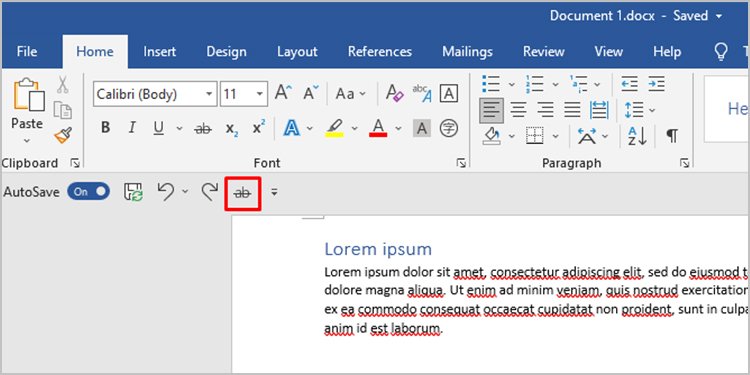The height and width of the screenshot is (375, 750).
Task: Apply text effects with the glowing A
Action: (291, 128)
